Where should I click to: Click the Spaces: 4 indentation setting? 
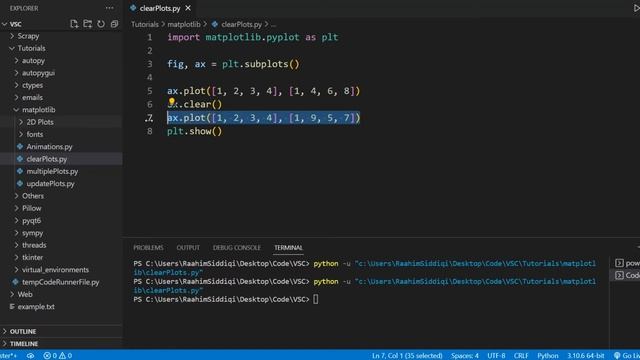point(465,356)
